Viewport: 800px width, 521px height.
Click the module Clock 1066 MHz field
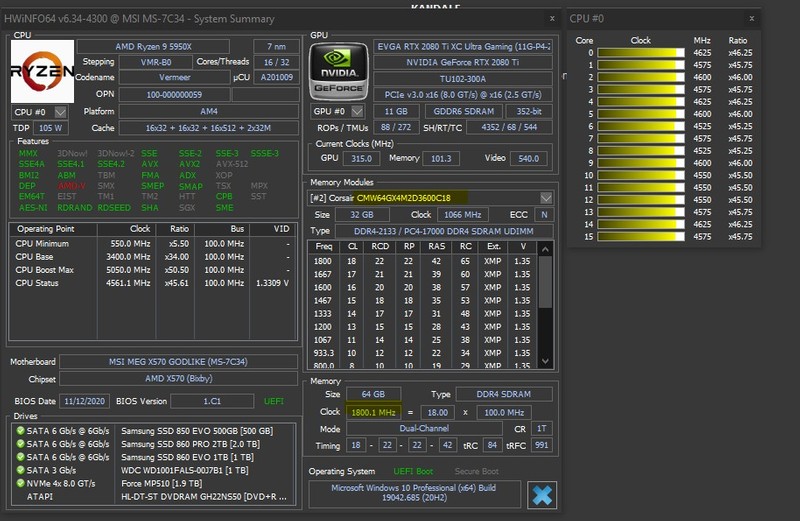(x=462, y=215)
